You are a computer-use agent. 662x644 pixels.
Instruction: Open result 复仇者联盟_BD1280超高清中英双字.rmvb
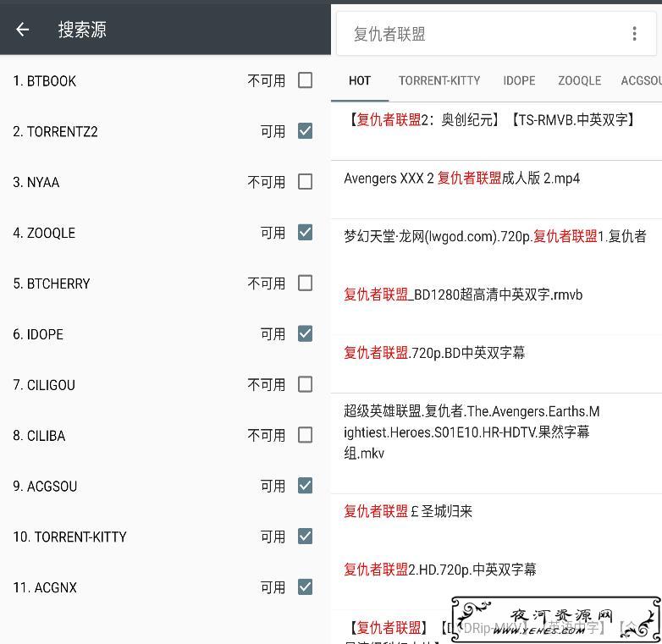496,306
